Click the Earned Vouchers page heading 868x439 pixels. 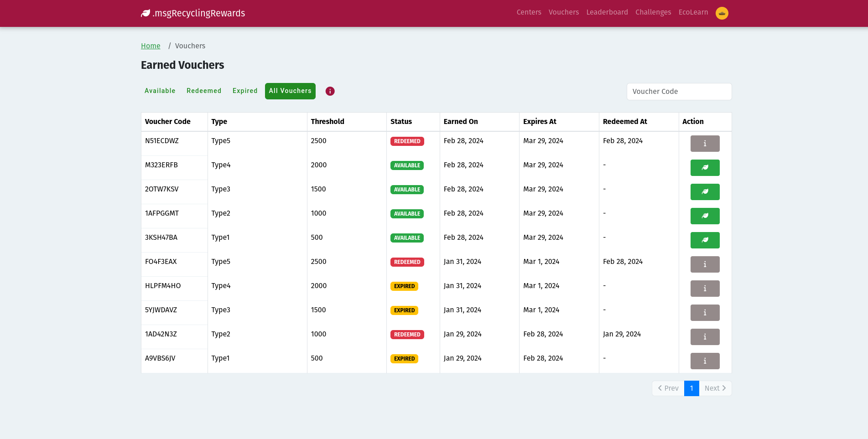tap(182, 65)
